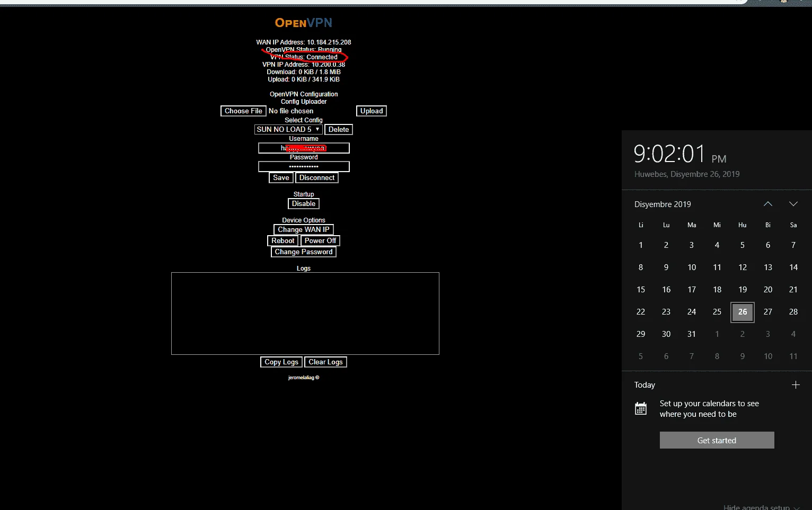The height and width of the screenshot is (510, 812).
Task: Select December 19 in calendar
Action: (x=743, y=290)
